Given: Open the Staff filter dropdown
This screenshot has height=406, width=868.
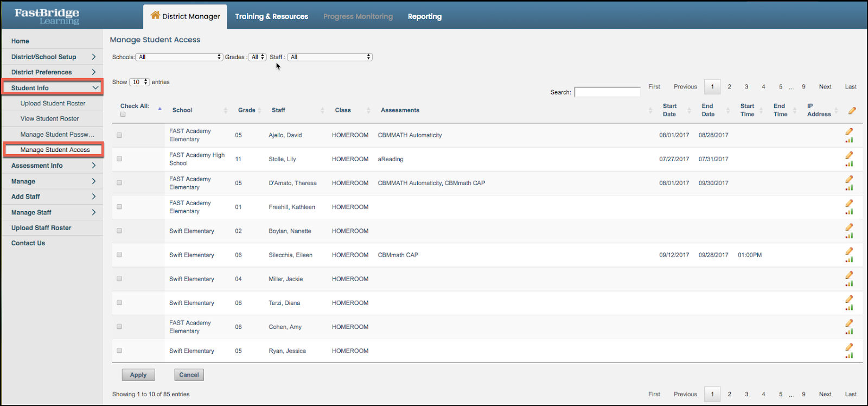Looking at the screenshot, I should 330,57.
